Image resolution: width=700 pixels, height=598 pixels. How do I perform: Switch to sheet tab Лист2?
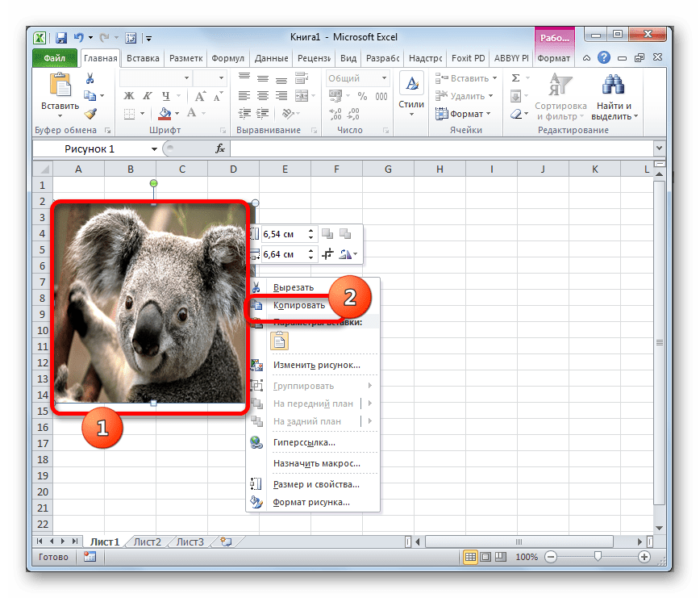click(x=147, y=542)
